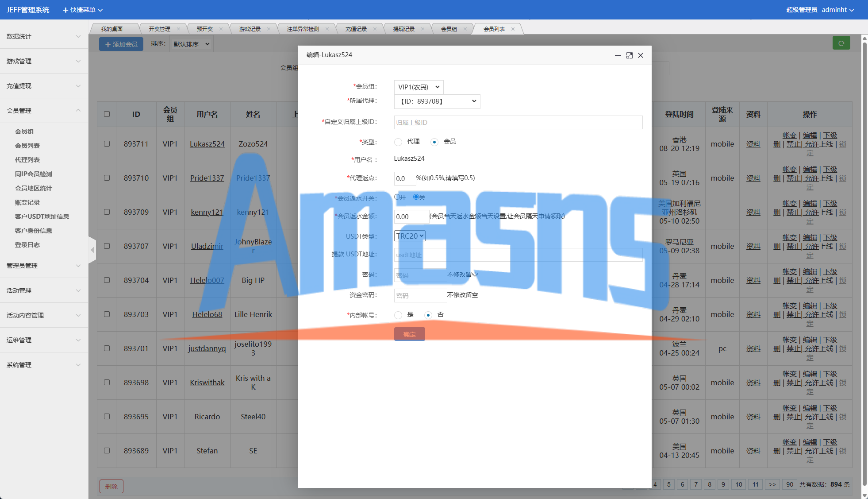Maximize the edit dialog window
868x499 pixels.
629,55
